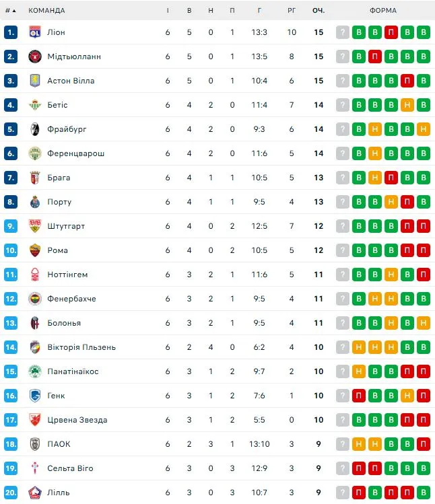
Task: Sort table by РГ goal difference header
Action: pos(292,11)
